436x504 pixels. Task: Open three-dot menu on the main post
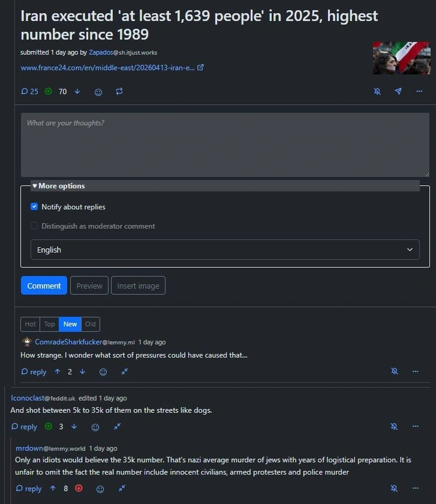click(x=419, y=91)
